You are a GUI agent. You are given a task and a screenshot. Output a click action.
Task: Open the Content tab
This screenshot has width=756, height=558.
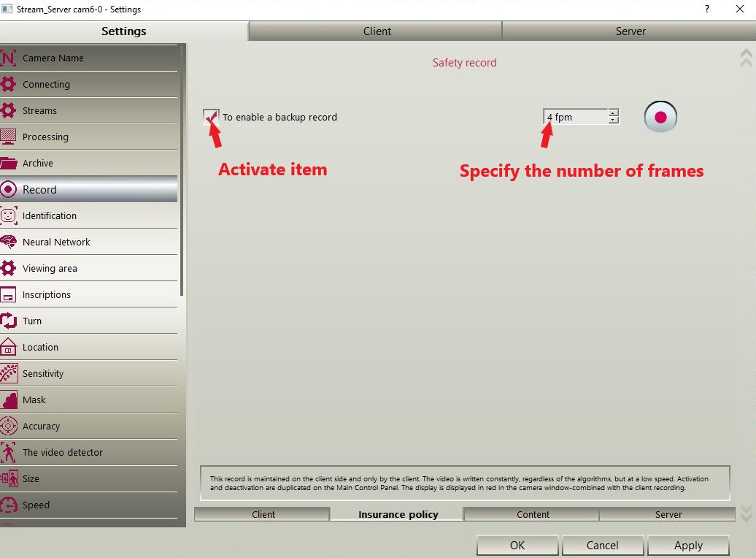(x=532, y=515)
